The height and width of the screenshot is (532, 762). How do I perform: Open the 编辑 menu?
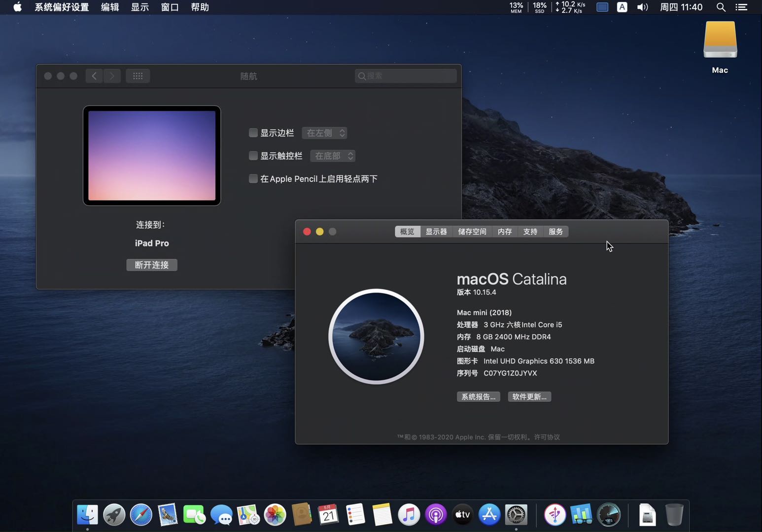click(x=110, y=7)
